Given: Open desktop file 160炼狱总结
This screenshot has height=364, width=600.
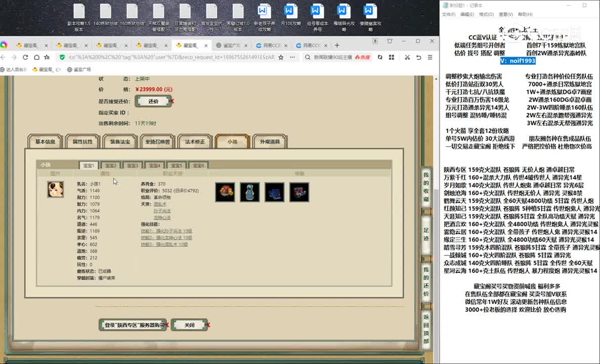Looking at the screenshot, I should coord(132,15).
